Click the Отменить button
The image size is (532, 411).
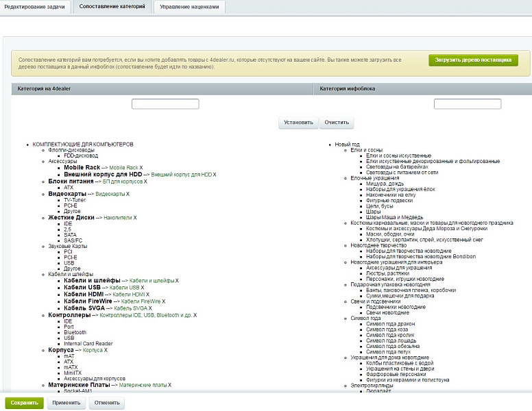[106, 403]
